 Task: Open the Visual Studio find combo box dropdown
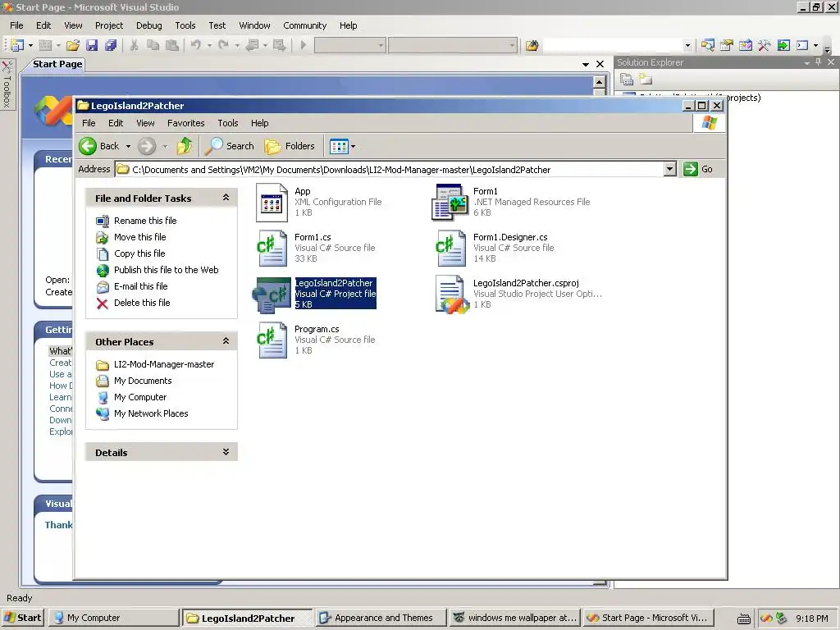pyautogui.click(x=688, y=46)
